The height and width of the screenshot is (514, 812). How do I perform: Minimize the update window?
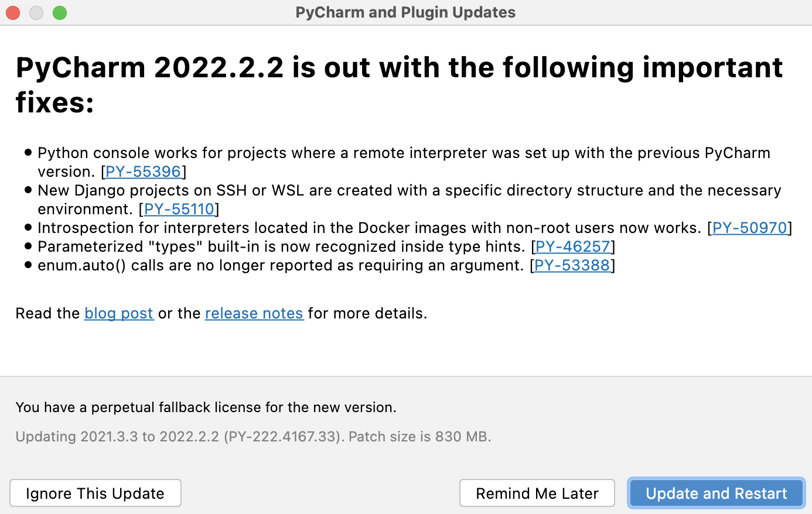(36, 12)
